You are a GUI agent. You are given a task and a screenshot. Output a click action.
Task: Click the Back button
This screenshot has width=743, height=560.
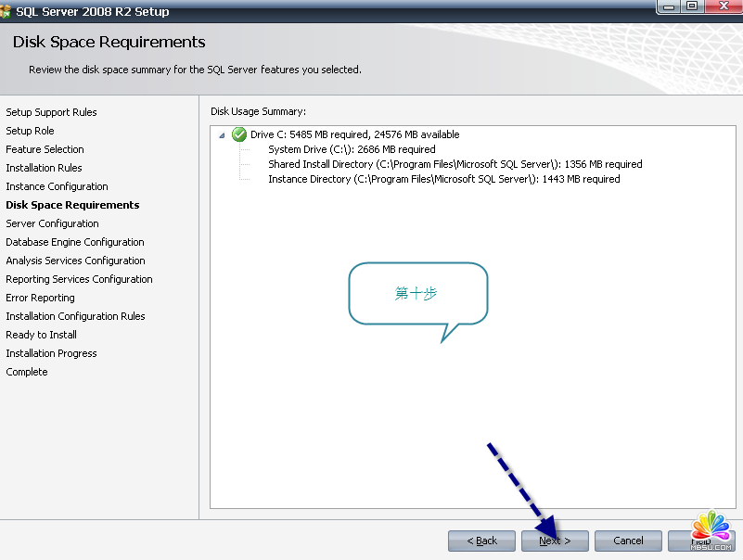pos(481,541)
